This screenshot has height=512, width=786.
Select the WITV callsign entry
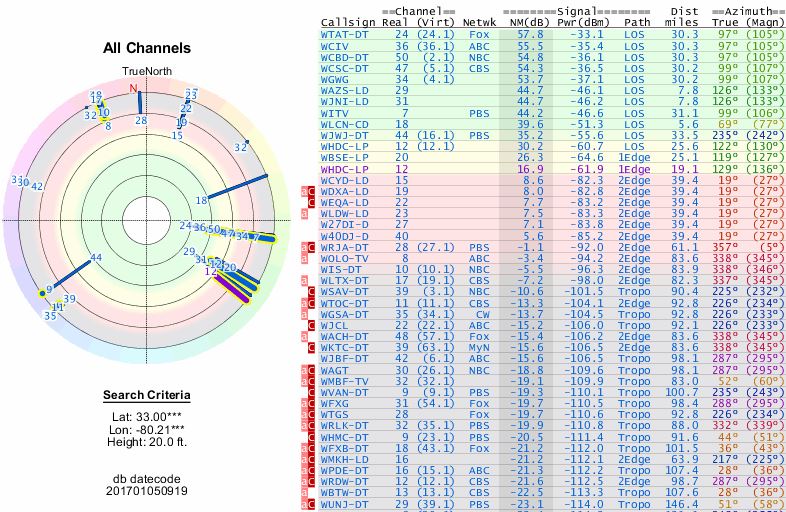[335, 113]
